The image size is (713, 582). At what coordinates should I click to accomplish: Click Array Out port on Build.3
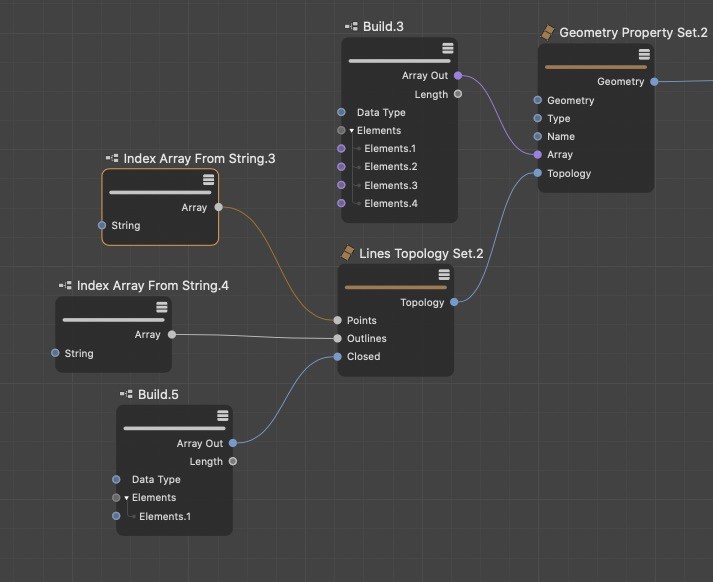coord(458,75)
